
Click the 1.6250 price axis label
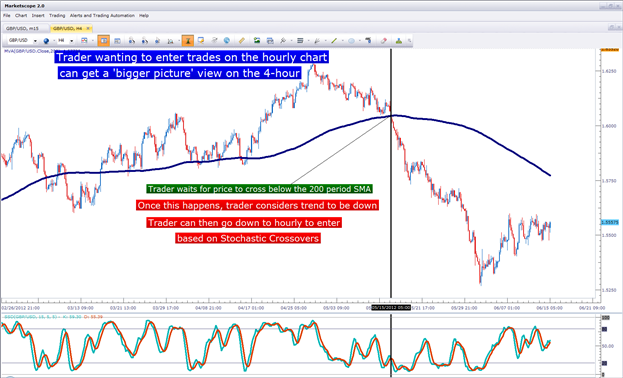pos(609,71)
